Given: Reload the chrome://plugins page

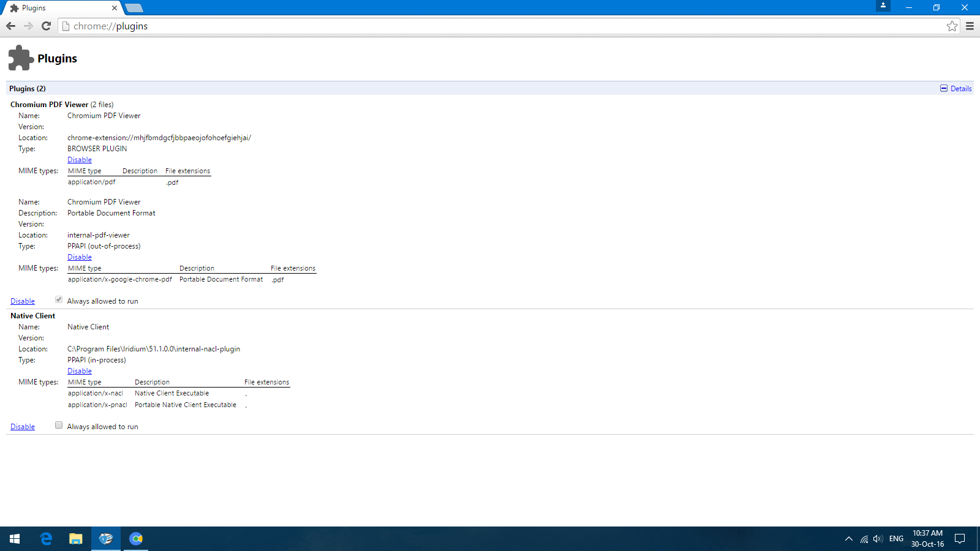Looking at the screenshot, I should 46,26.
